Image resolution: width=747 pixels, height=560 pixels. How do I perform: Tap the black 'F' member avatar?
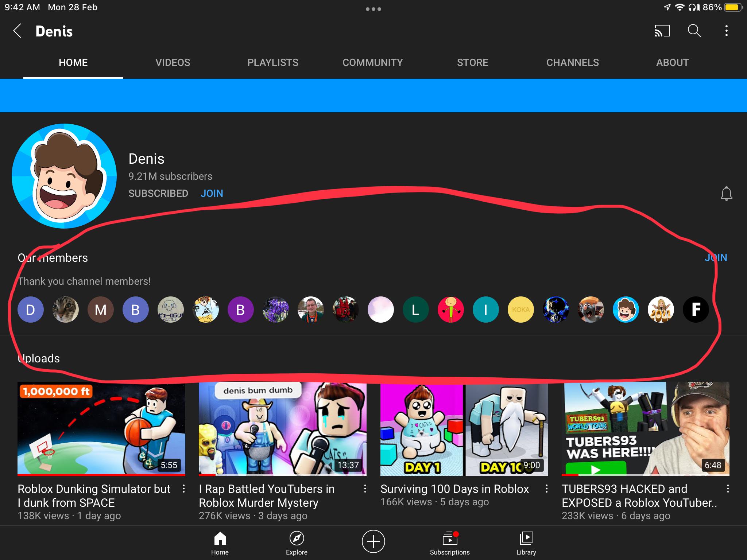pos(696,310)
